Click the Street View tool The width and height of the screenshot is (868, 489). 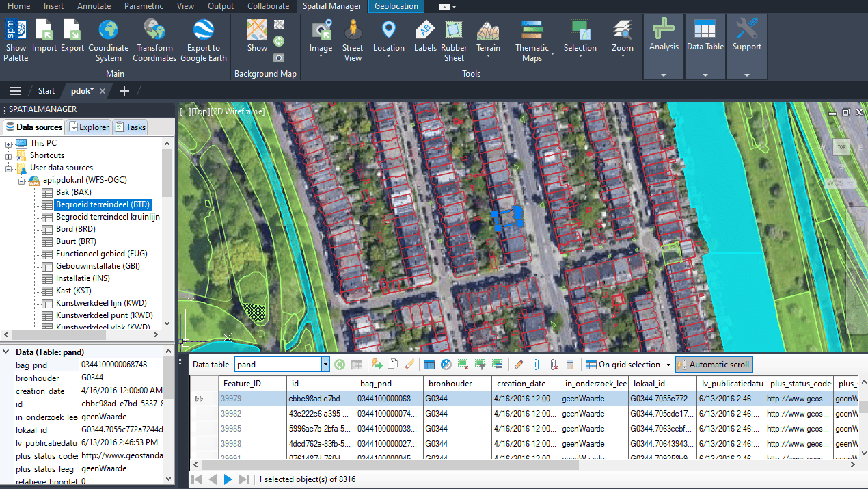coord(353,40)
